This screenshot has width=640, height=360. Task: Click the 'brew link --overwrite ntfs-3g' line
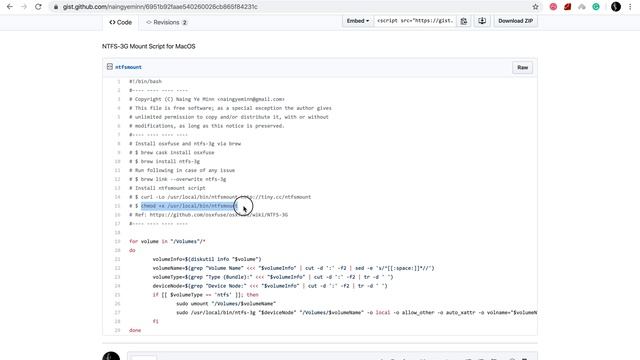(178, 179)
